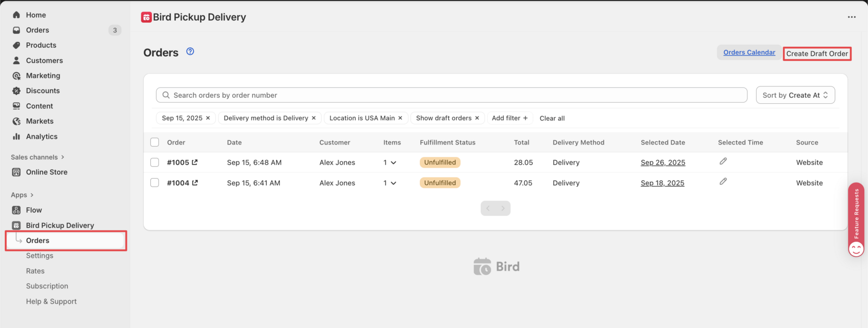Click the Customers person icon
The height and width of the screenshot is (328, 868).
pyautogui.click(x=16, y=60)
